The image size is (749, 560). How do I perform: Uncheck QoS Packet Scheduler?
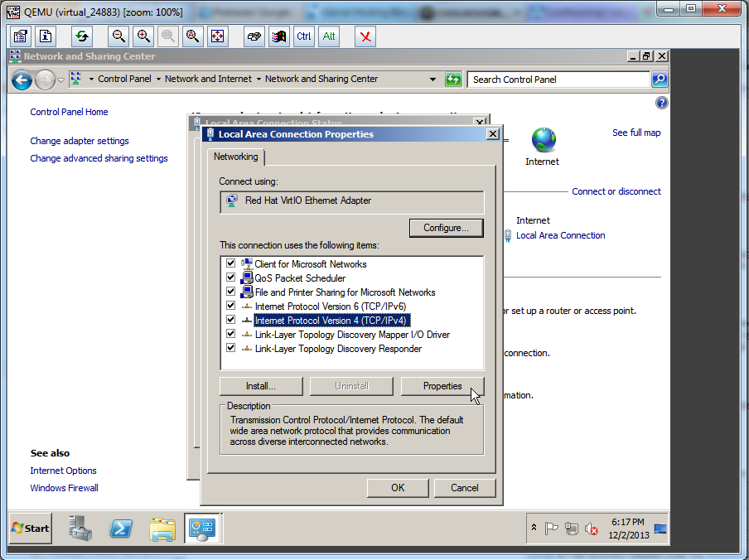(230, 278)
